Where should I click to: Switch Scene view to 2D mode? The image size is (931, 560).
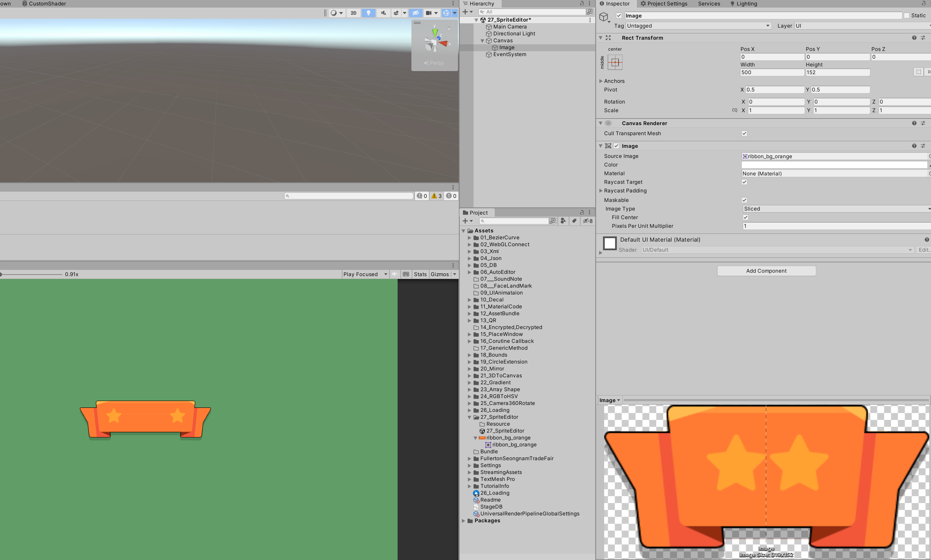[353, 13]
